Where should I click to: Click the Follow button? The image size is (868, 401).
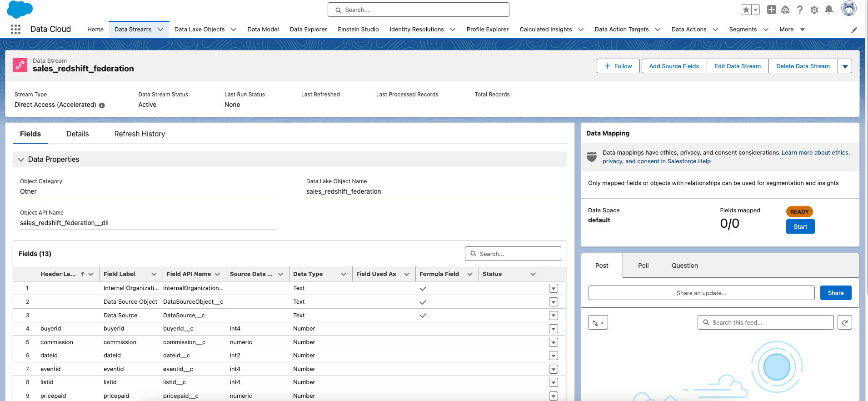coord(618,66)
